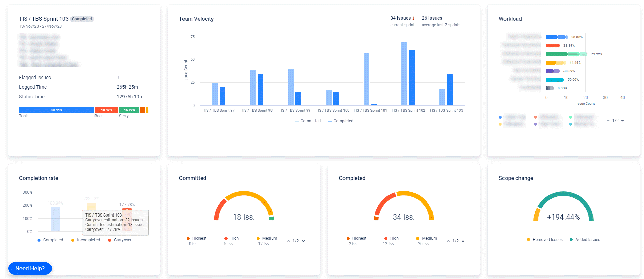
Task: Click the TIS / TBS Sprint 103 title
Action: 44,19
